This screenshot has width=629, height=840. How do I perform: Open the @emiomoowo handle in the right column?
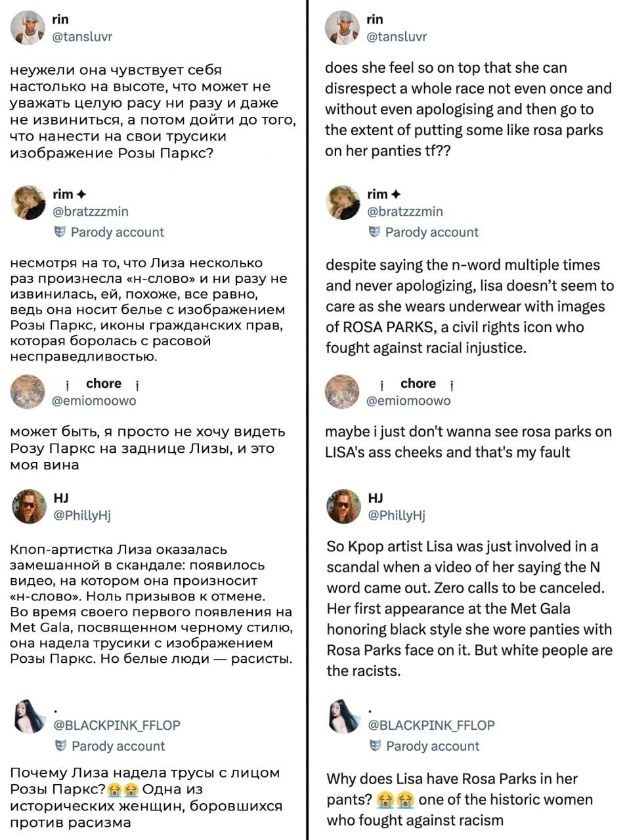point(408,400)
